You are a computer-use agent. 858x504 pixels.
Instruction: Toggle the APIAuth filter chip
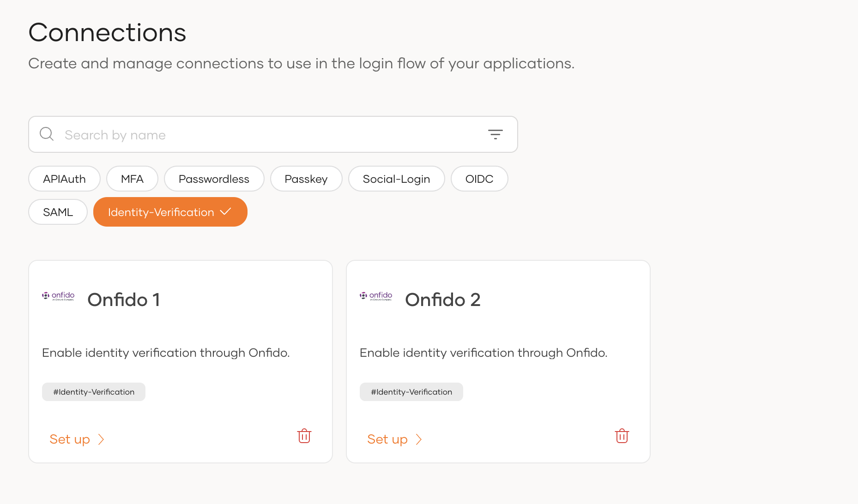click(x=64, y=179)
